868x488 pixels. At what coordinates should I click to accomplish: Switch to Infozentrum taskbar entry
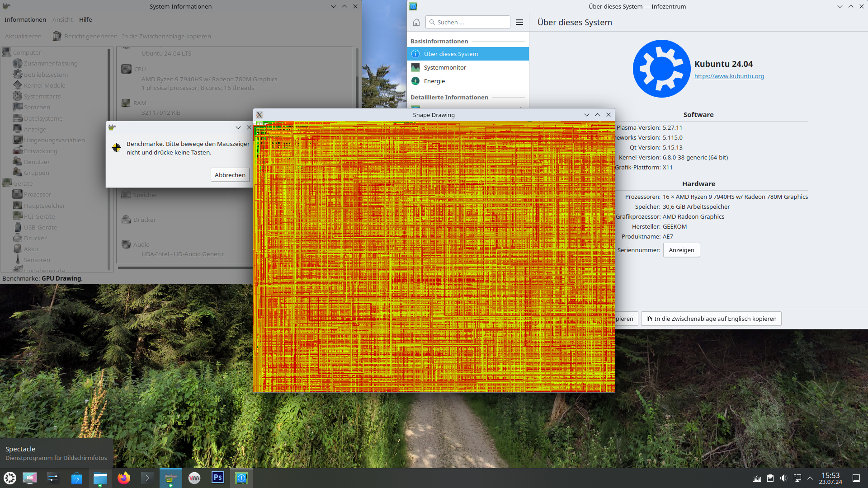(241, 478)
